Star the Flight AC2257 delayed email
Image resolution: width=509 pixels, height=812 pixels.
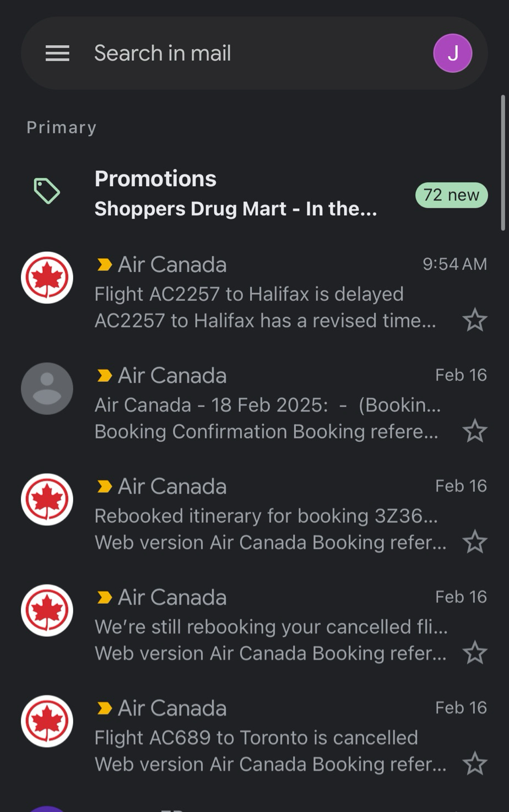point(474,320)
